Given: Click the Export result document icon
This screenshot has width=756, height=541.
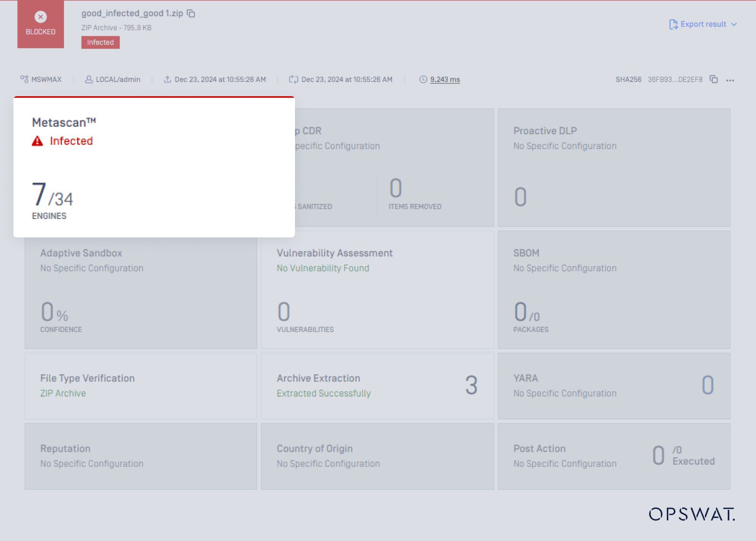Looking at the screenshot, I should [673, 24].
